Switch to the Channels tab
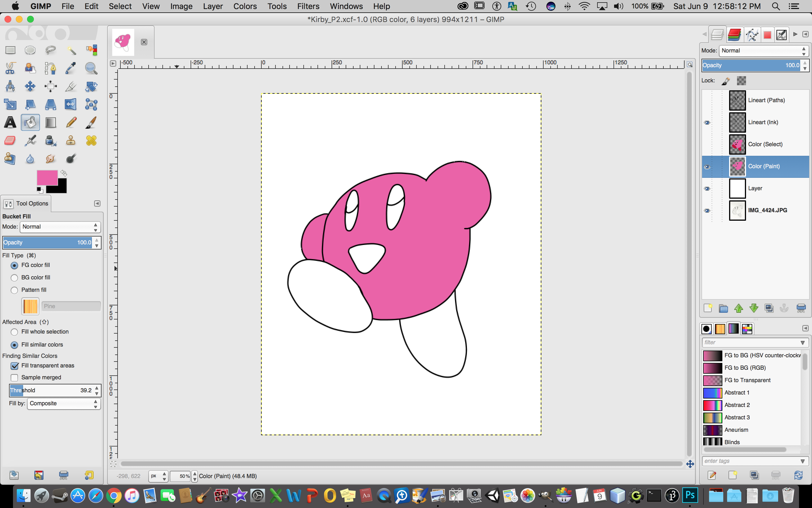The image size is (812, 508). [734, 35]
